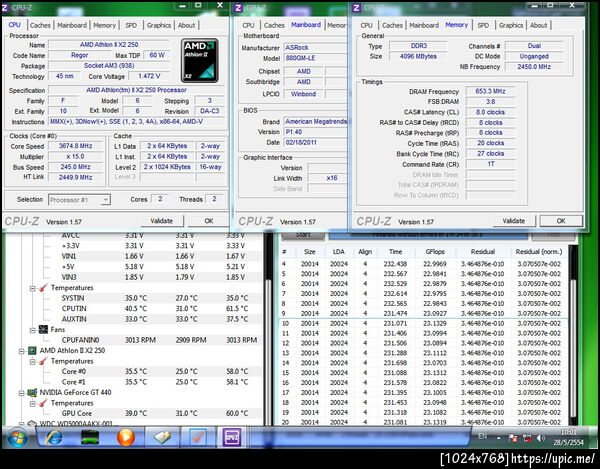Click the mainboard model field 880GM-LE
The width and height of the screenshot is (600, 469).
tap(315, 58)
